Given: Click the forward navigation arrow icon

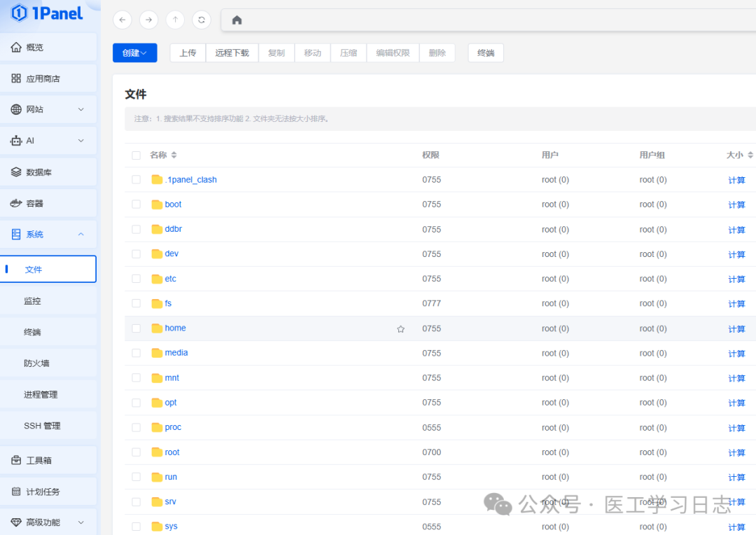Looking at the screenshot, I should 148,20.
